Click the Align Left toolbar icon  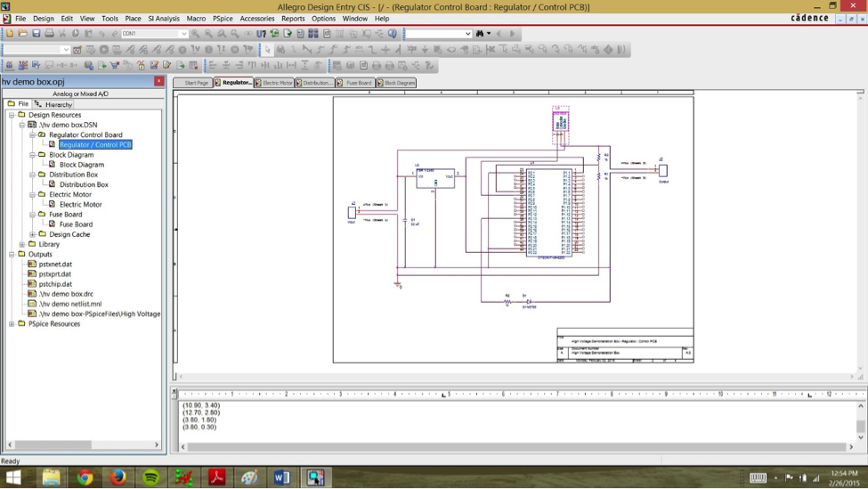[x=213, y=65]
